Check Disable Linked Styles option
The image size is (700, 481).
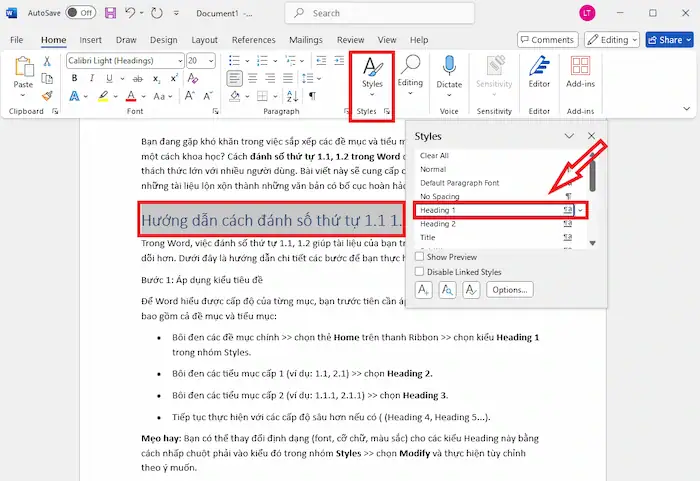point(420,271)
